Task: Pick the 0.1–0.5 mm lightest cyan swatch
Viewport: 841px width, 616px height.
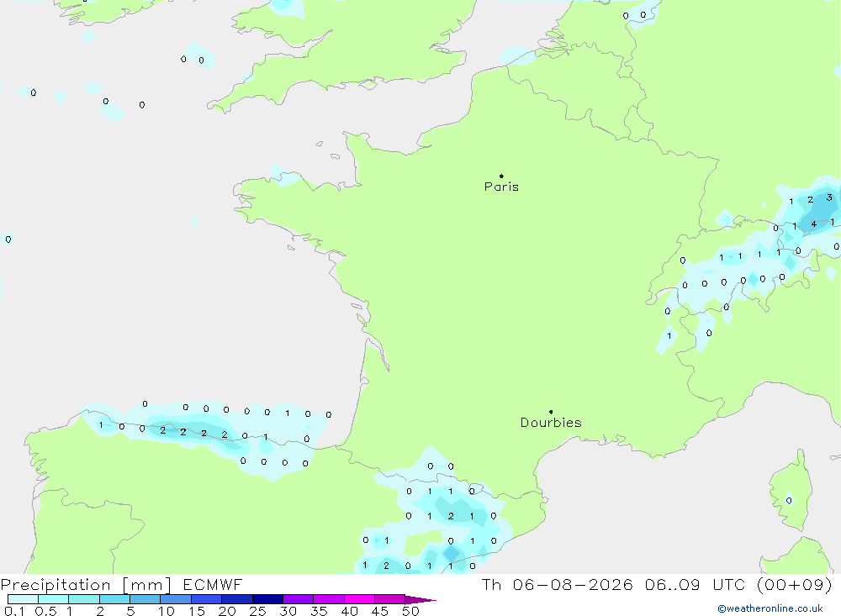Action: [x=23, y=599]
